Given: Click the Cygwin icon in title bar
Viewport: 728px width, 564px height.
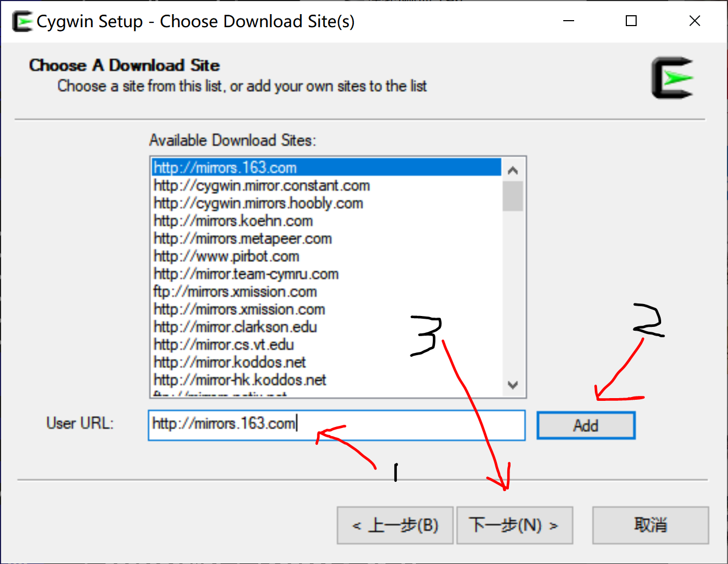Looking at the screenshot, I should click(22, 22).
